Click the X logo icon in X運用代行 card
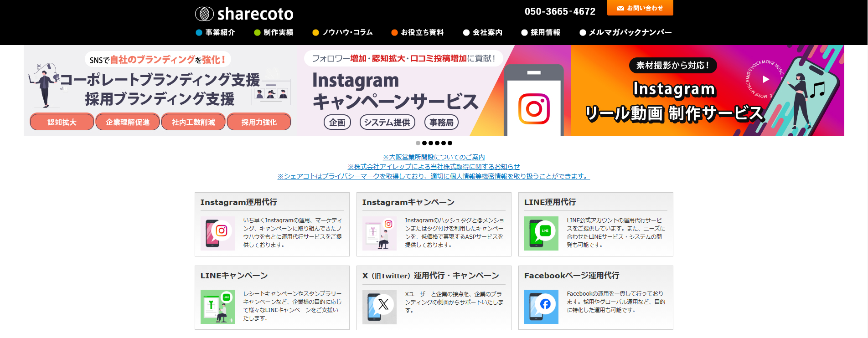Image resolution: width=868 pixels, height=338 pixels. tap(379, 307)
